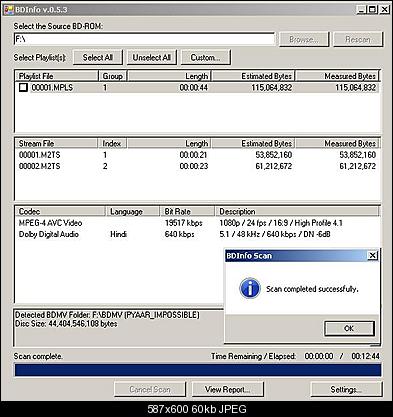This screenshot has height=417, width=393.
Task: Click the Select All button
Action: 98,57
